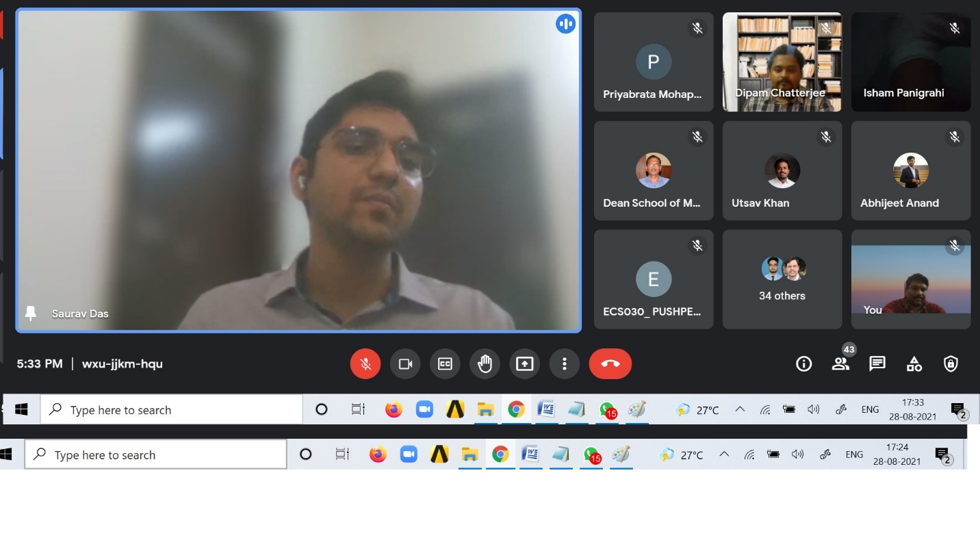This screenshot has height=551, width=980.
Task: Click the Present now screen-share icon
Action: coord(524,364)
